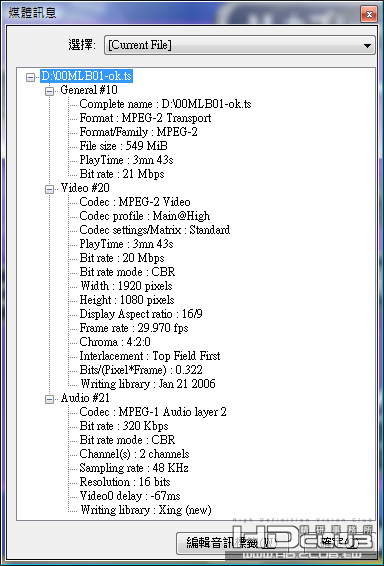Select the Codec : MPEG-1 Audio layer 2 entry
This screenshot has height=566, width=384.
tap(153, 412)
